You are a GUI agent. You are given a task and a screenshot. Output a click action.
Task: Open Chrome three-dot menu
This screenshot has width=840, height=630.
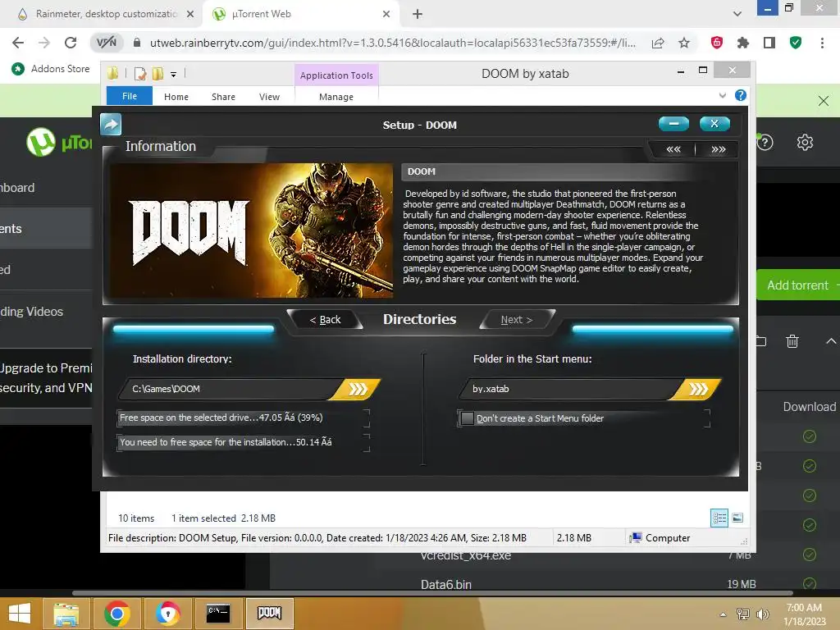click(x=822, y=43)
